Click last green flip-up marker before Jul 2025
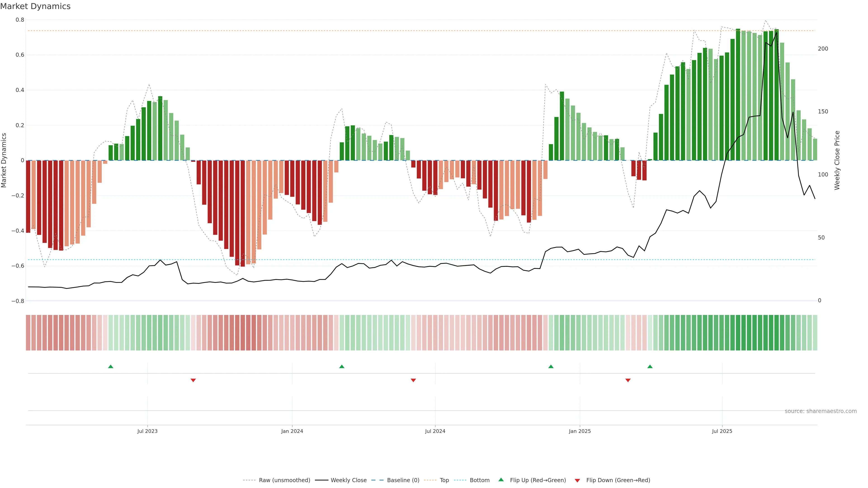Image resolution: width=868 pixels, height=488 pixels. tap(650, 366)
